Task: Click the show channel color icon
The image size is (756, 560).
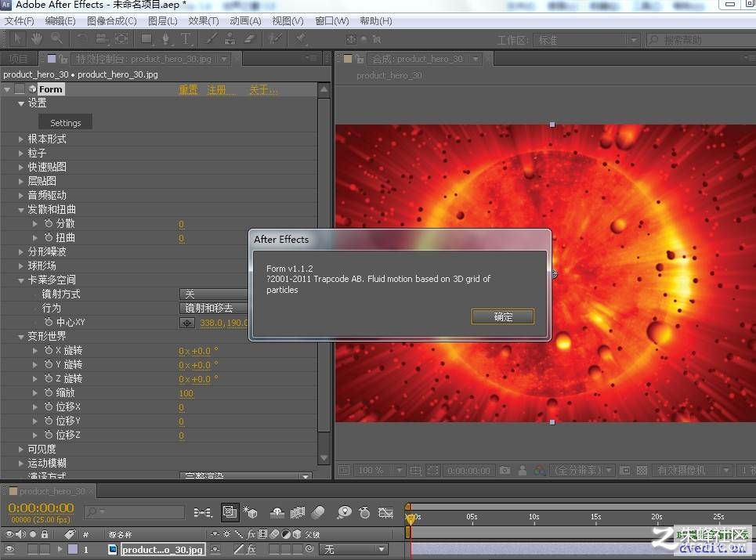Action: point(540,470)
